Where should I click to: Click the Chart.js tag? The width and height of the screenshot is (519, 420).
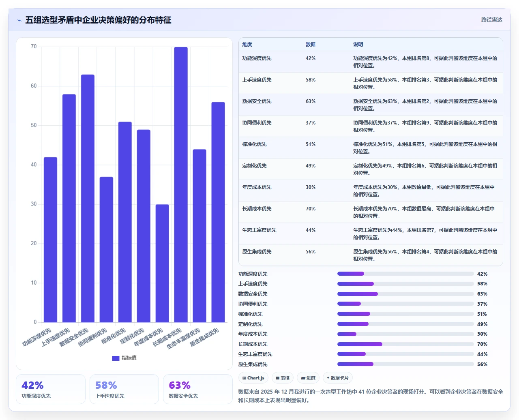[x=253, y=378]
